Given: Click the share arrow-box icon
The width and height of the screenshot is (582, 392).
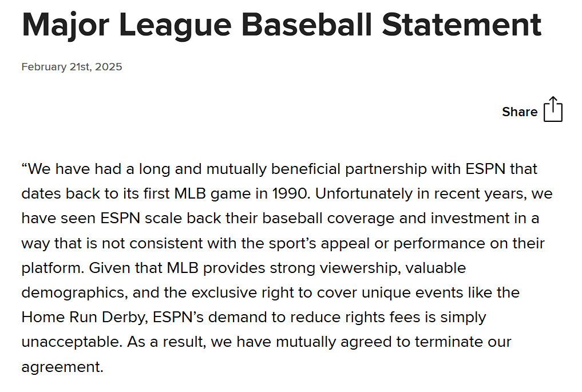Looking at the screenshot, I should click(553, 109).
